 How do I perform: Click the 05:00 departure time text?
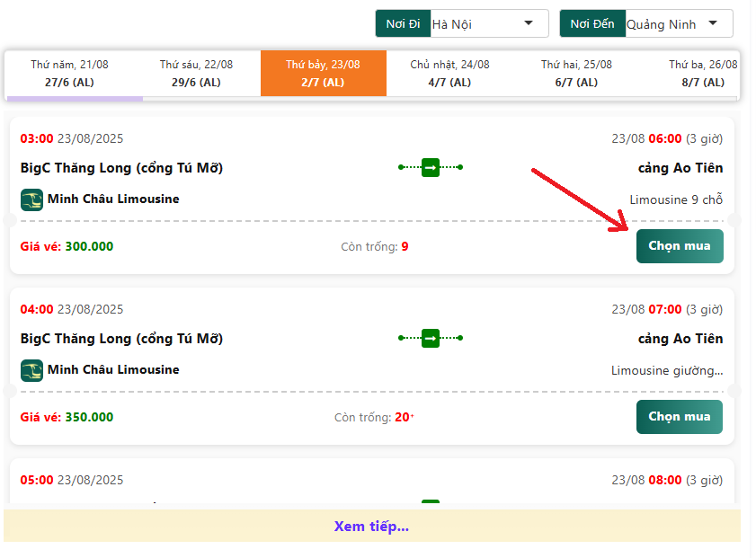[37, 480]
